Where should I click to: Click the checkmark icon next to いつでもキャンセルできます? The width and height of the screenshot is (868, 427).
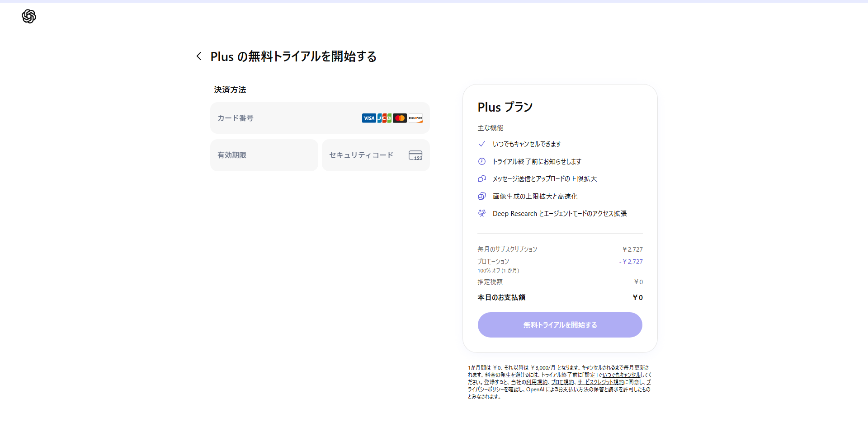(x=482, y=144)
